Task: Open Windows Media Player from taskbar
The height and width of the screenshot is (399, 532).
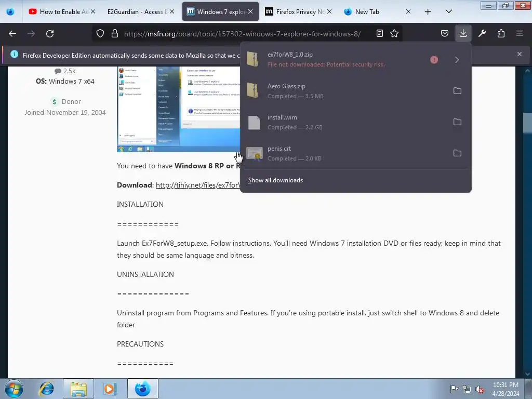Action: coord(110,389)
